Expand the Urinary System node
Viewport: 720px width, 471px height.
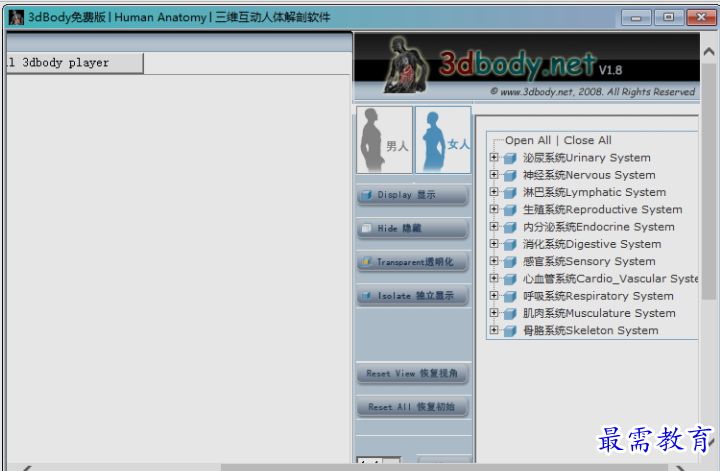point(494,157)
